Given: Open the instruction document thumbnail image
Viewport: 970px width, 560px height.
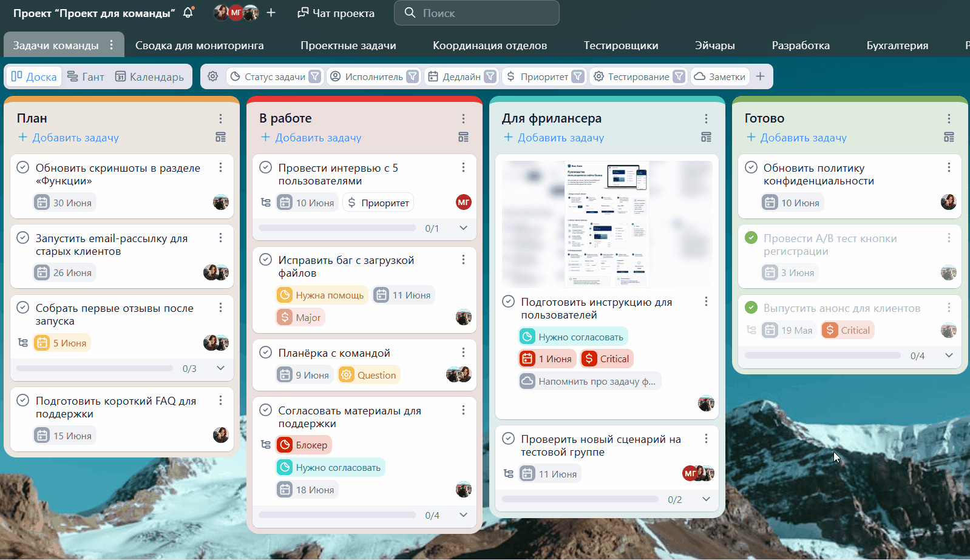Looking at the screenshot, I should tap(607, 224).
